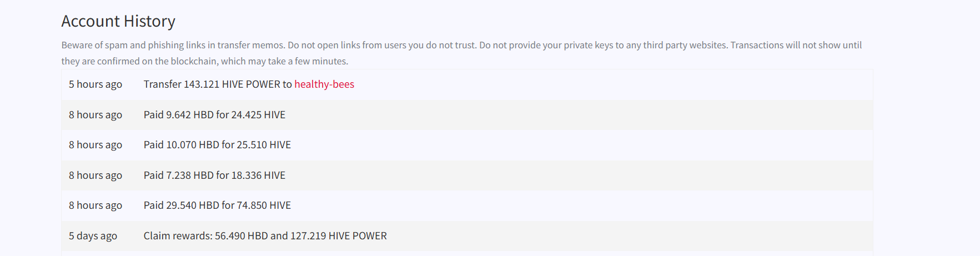This screenshot has width=980, height=256.
Task: Click the "5 hours ago" timestamp
Action: pyautogui.click(x=96, y=84)
